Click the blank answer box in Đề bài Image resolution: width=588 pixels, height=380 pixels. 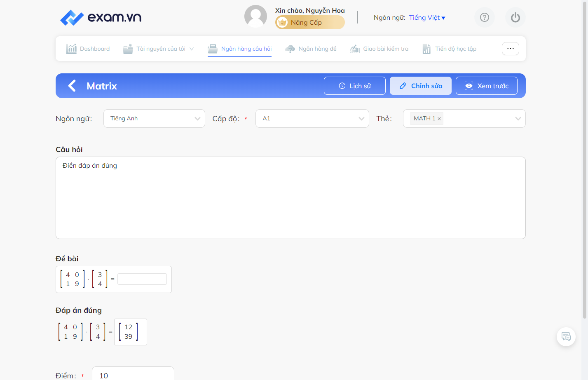(x=142, y=279)
